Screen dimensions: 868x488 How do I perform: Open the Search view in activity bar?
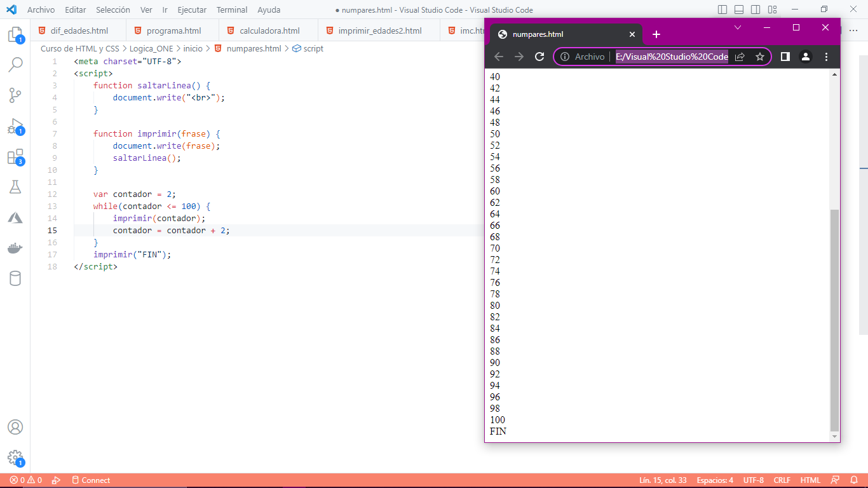pyautogui.click(x=15, y=64)
